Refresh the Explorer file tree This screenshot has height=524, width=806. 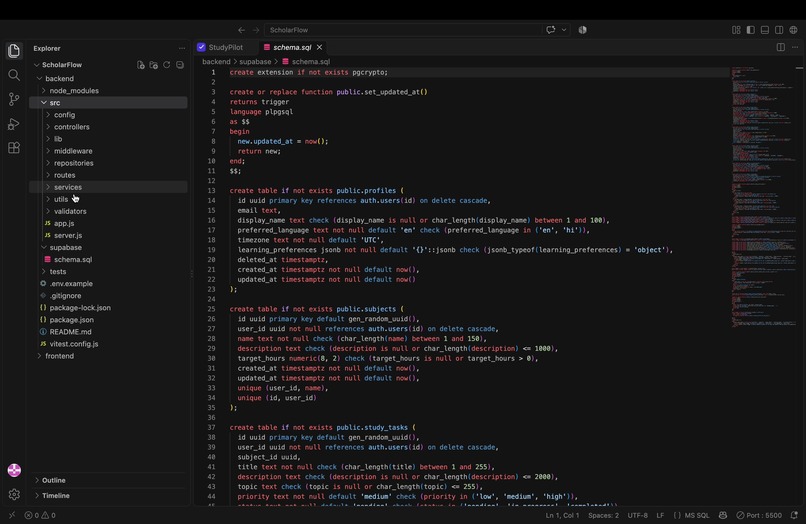point(167,65)
